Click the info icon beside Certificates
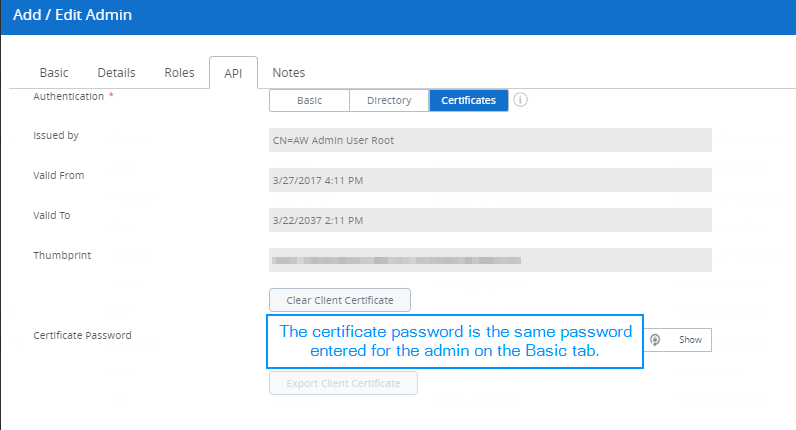 tap(521, 100)
